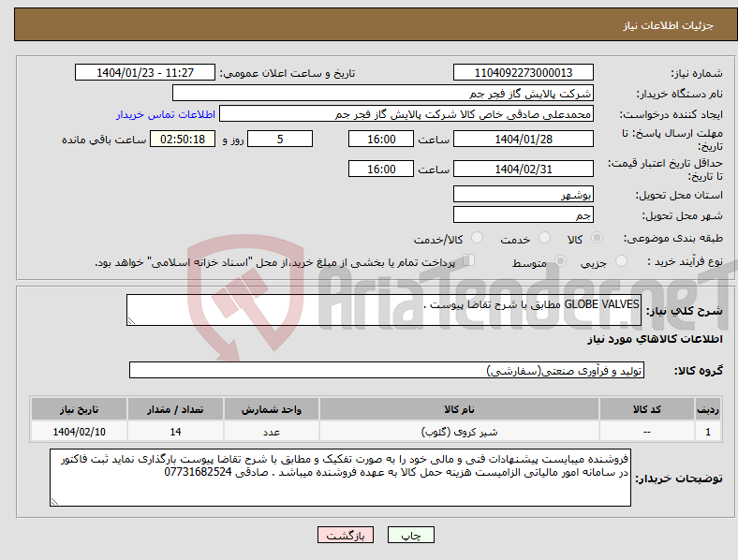Image resolution: width=738 pixels, height=560 pixels.
Task: Click the چاپ print button
Action: 411,535
